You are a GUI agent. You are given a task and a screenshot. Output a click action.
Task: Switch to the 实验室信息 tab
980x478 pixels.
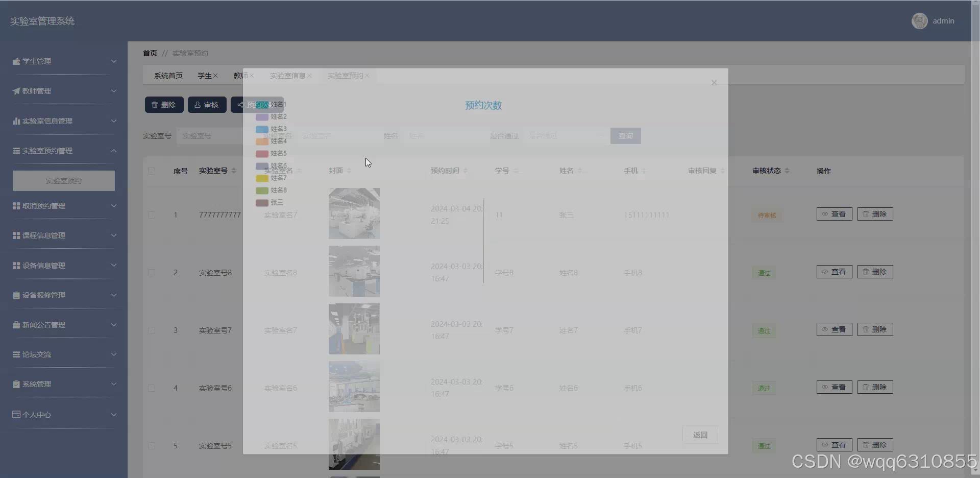click(x=287, y=76)
